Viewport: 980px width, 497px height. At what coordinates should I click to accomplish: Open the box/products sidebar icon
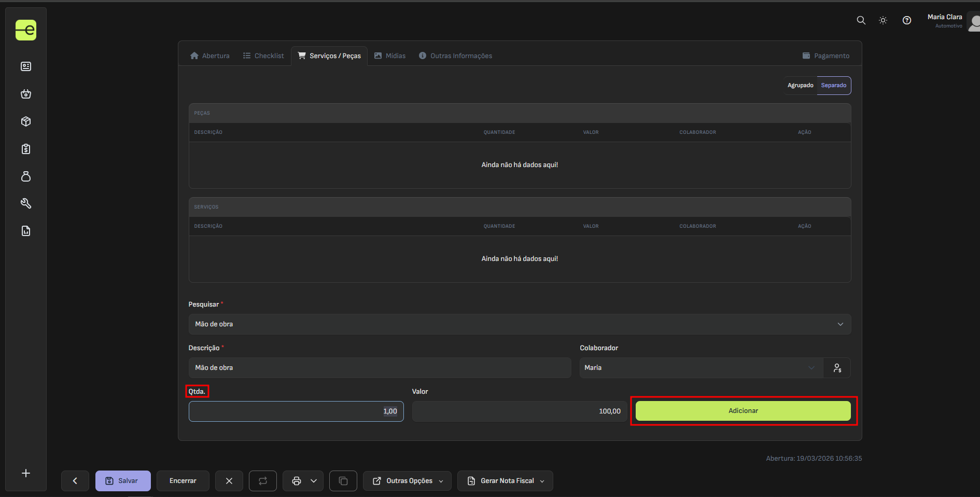pyautogui.click(x=26, y=121)
